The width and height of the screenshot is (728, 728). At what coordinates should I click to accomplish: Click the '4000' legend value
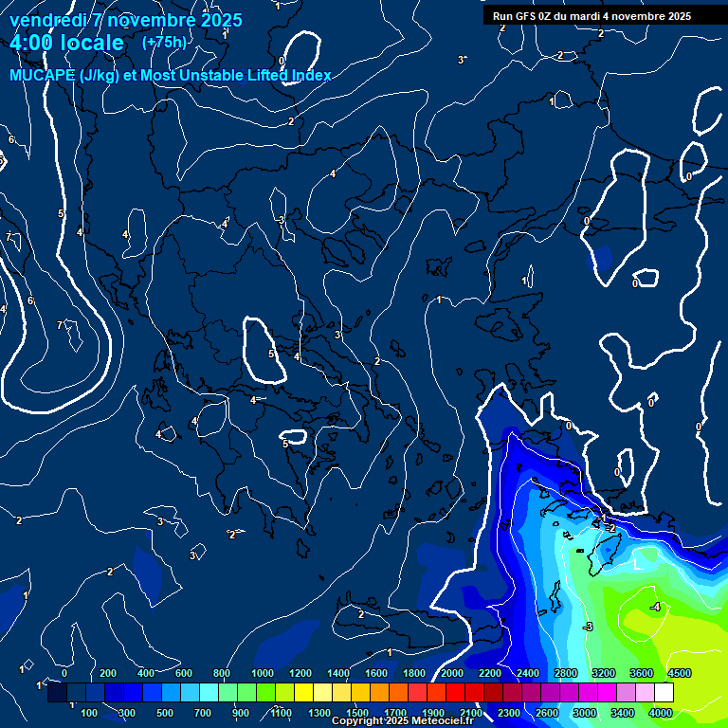click(x=661, y=713)
